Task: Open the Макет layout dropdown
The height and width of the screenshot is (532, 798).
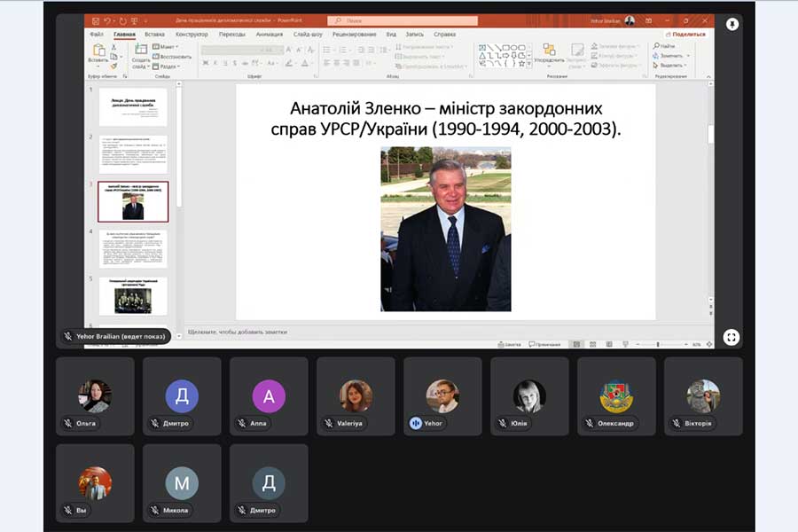Action: (x=165, y=46)
